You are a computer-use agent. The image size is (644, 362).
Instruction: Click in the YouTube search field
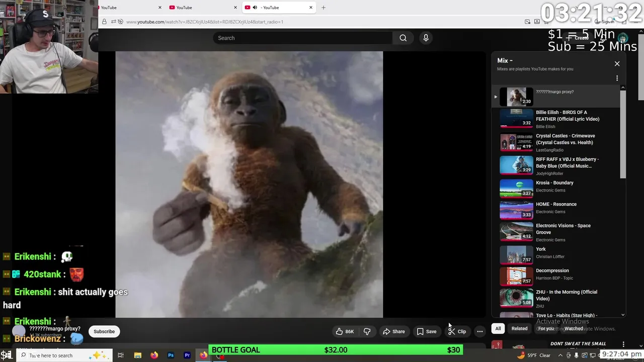(303, 38)
